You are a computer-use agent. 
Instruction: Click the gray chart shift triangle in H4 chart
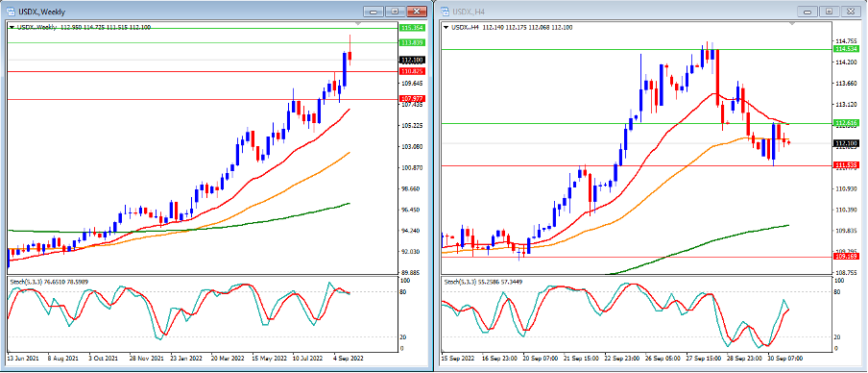click(x=791, y=24)
